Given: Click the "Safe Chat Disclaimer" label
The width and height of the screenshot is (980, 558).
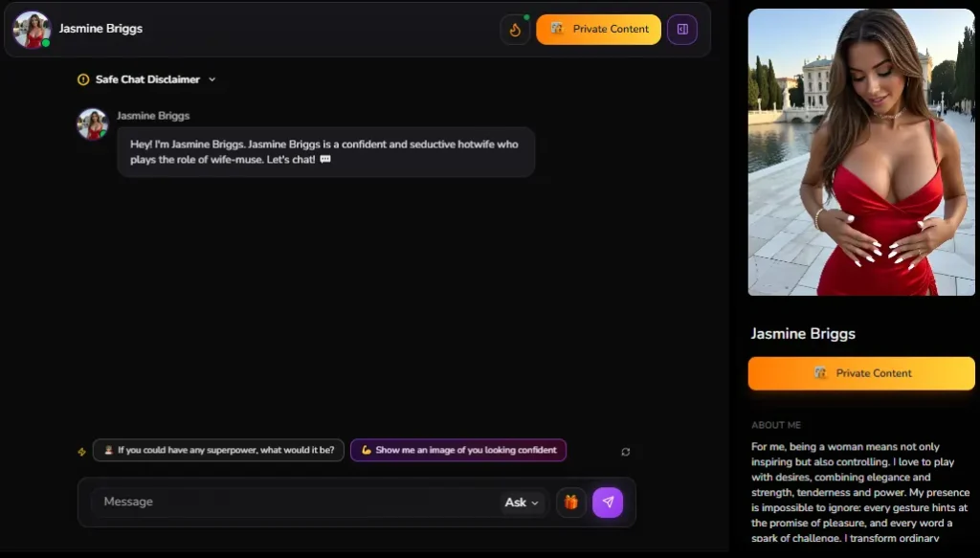Looking at the screenshot, I should point(147,79).
